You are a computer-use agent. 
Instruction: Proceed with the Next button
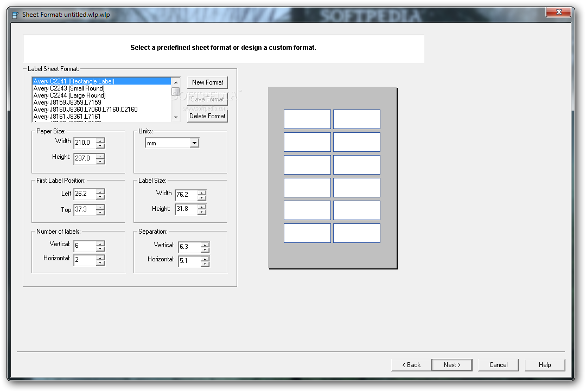click(x=452, y=365)
